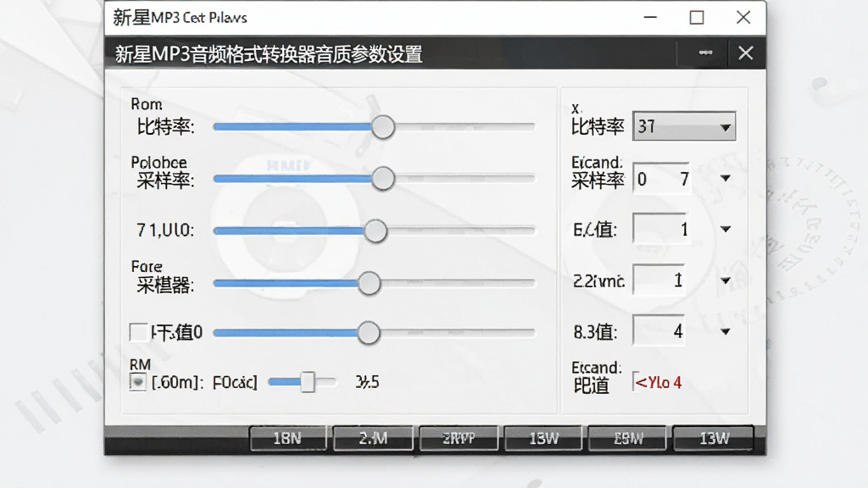Viewport: 868px width, 488px height.
Task: Click the 71,UL0 slider handle
Action: pyautogui.click(x=376, y=230)
